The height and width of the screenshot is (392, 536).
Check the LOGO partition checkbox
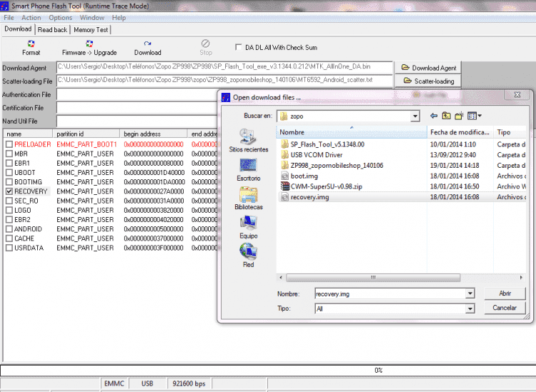pos(9,210)
